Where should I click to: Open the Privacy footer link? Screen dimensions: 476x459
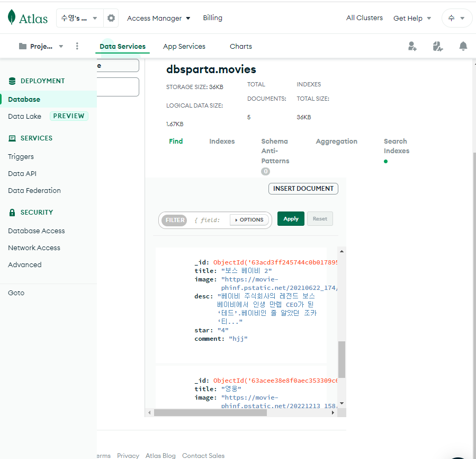[x=128, y=455]
